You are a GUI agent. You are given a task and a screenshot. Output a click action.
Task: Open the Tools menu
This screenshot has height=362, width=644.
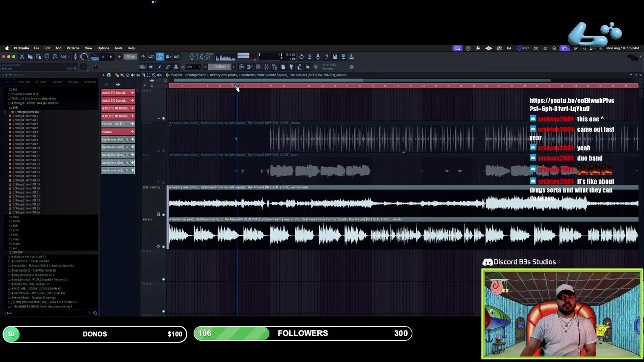pos(118,48)
